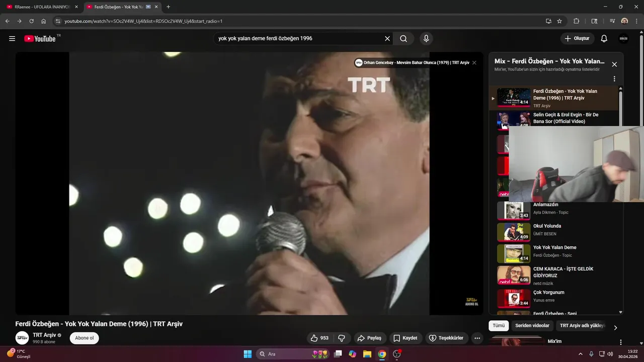The image size is (644, 362).
Task: Click Mix playlist panel scrollbar
Action: click(620, 108)
